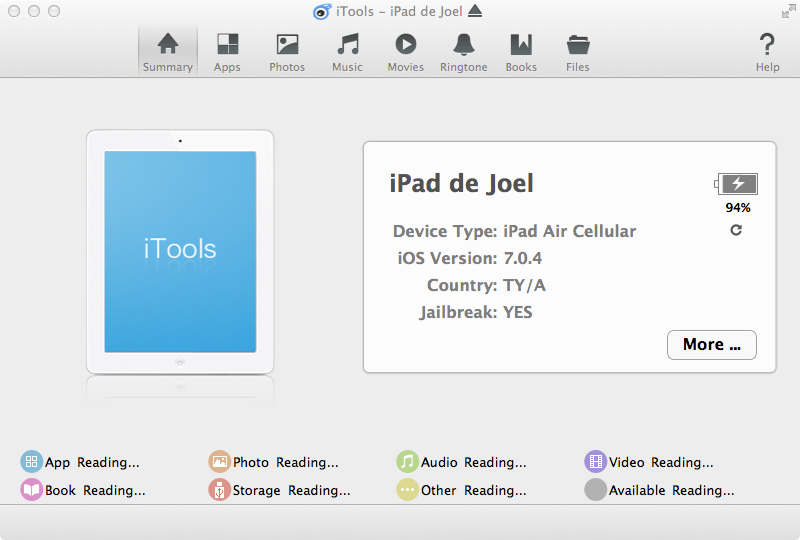Open the Books section icon

tap(521, 44)
